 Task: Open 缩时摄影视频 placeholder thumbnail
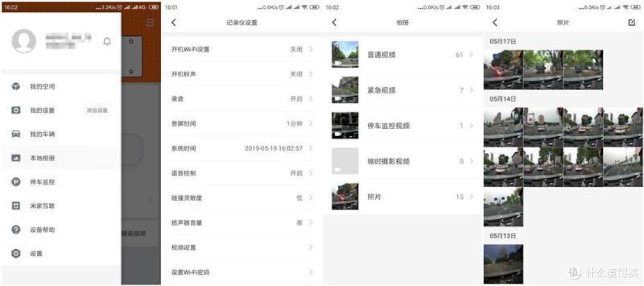(x=345, y=161)
